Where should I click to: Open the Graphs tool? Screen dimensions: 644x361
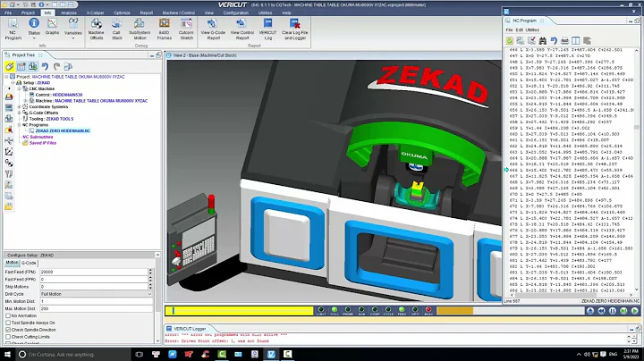(x=52, y=26)
